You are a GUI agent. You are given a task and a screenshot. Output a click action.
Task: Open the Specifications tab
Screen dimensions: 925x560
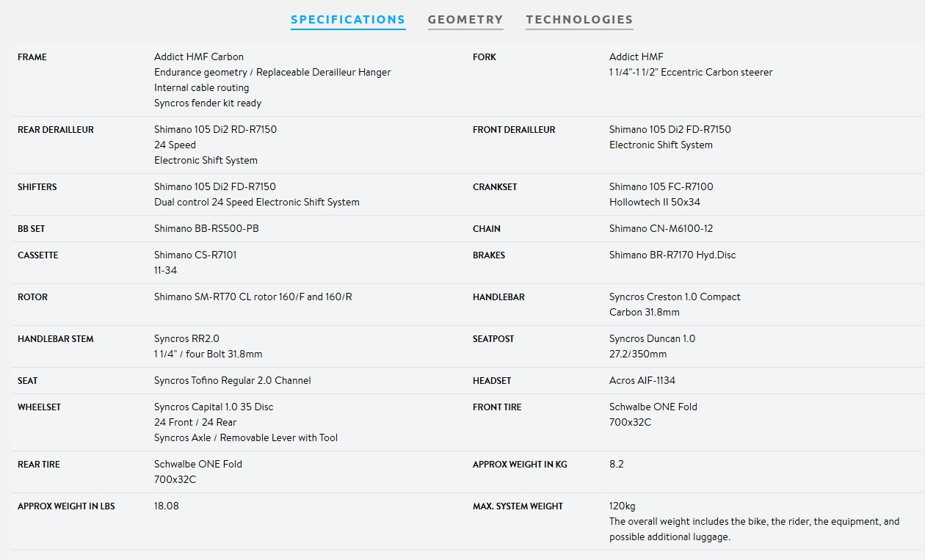(347, 20)
